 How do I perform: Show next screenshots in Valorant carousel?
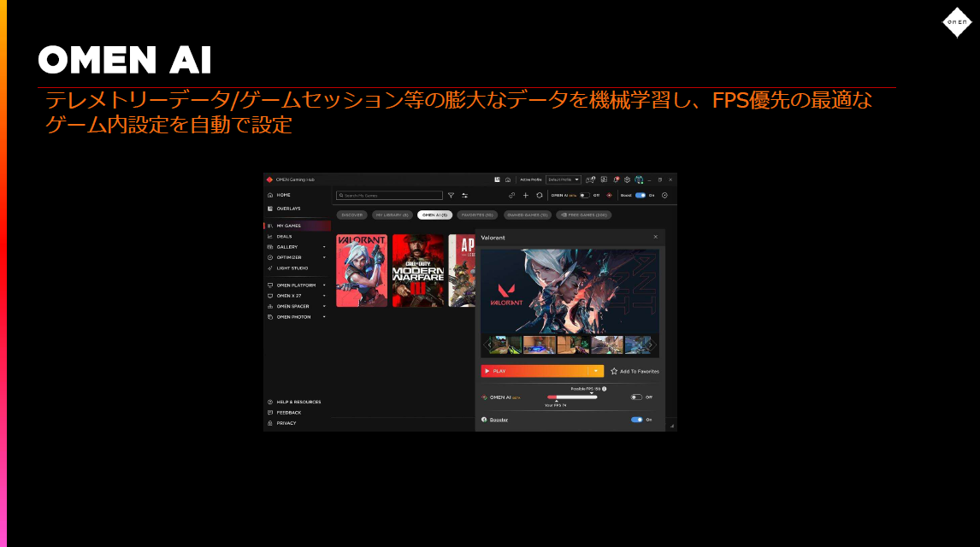pyautogui.click(x=651, y=344)
